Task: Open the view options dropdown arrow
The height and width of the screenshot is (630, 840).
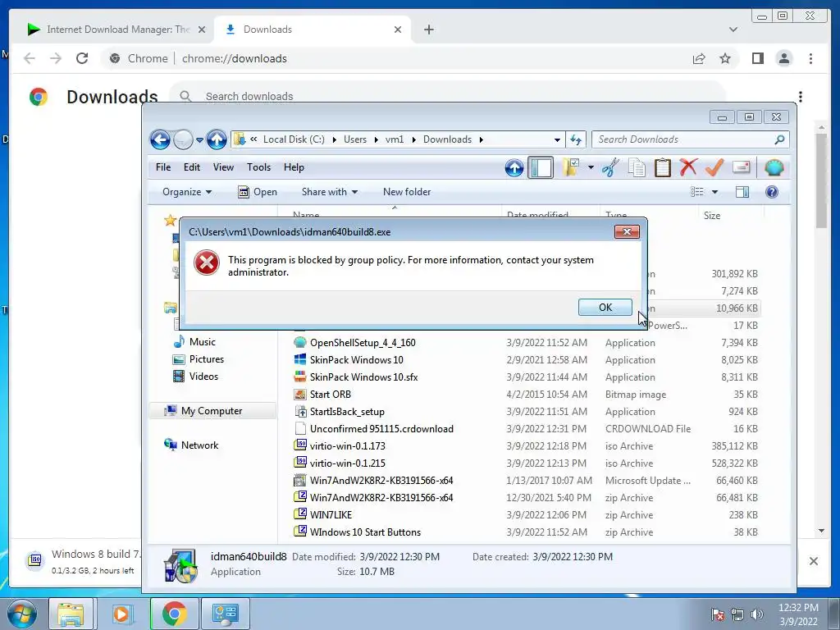Action: pos(714,192)
